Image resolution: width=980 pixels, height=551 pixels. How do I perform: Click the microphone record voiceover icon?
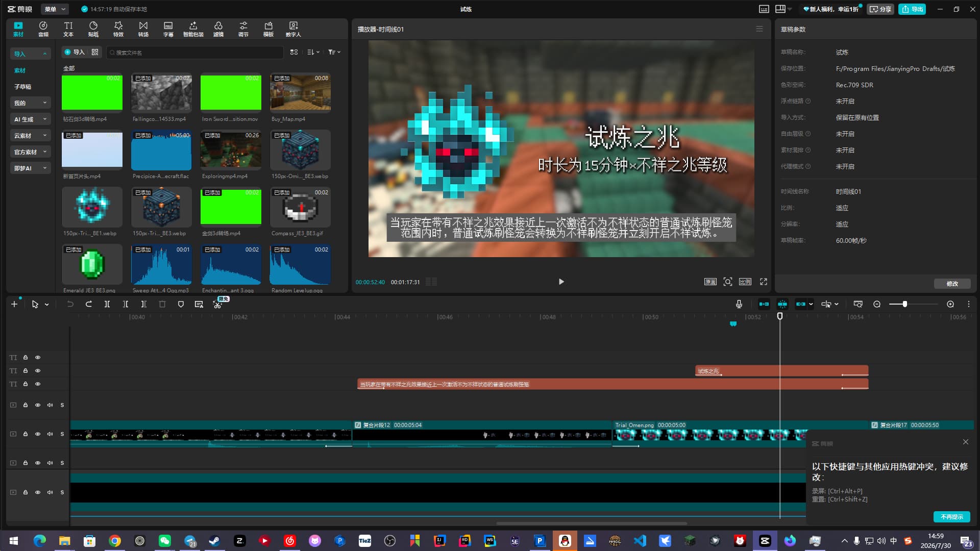[739, 304]
